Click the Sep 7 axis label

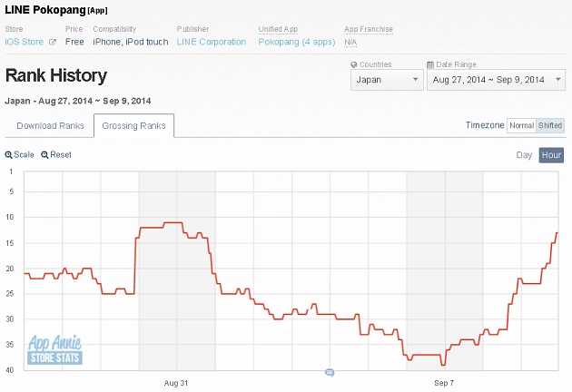coord(444,383)
